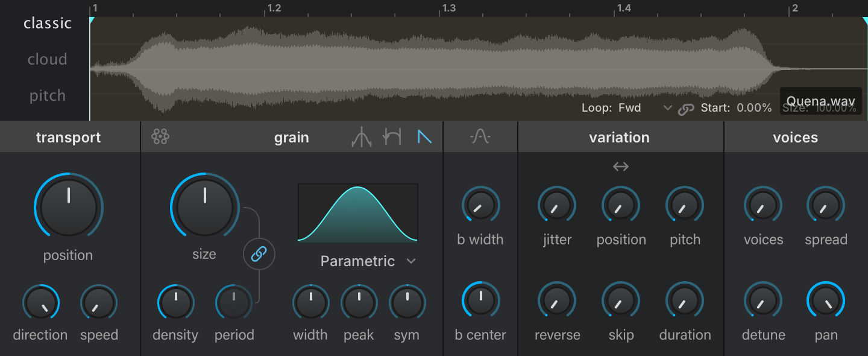Click the speed knob
868x356 pixels.
99,303
